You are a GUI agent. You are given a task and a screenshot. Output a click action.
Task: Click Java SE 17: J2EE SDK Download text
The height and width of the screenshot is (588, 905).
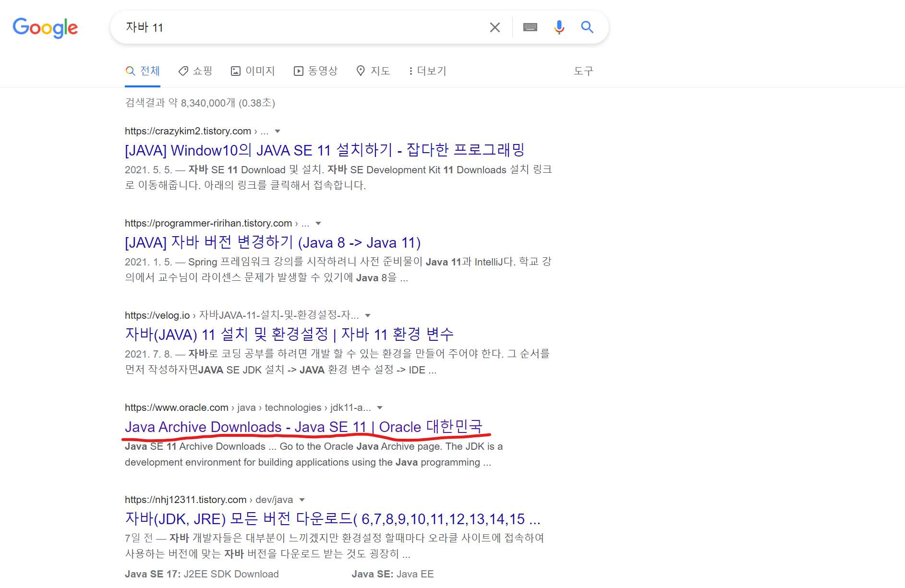[x=202, y=574]
